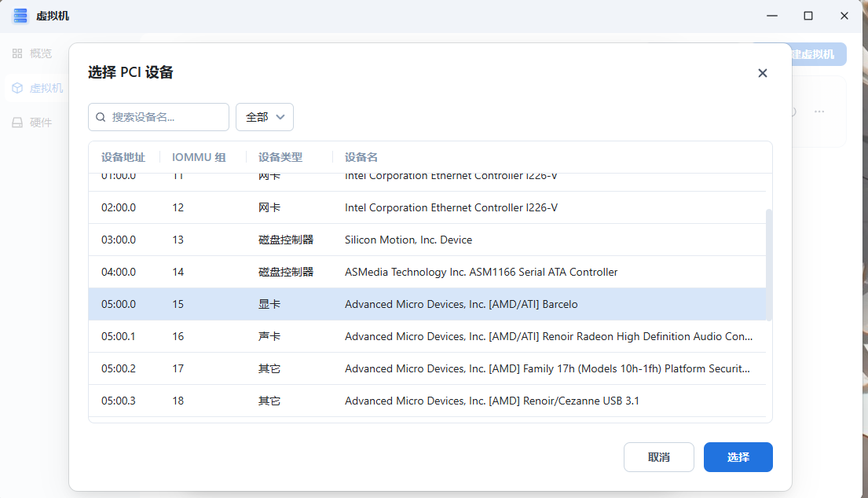
Task: Click device type 显卡 cell
Action: (x=269, y=304)
